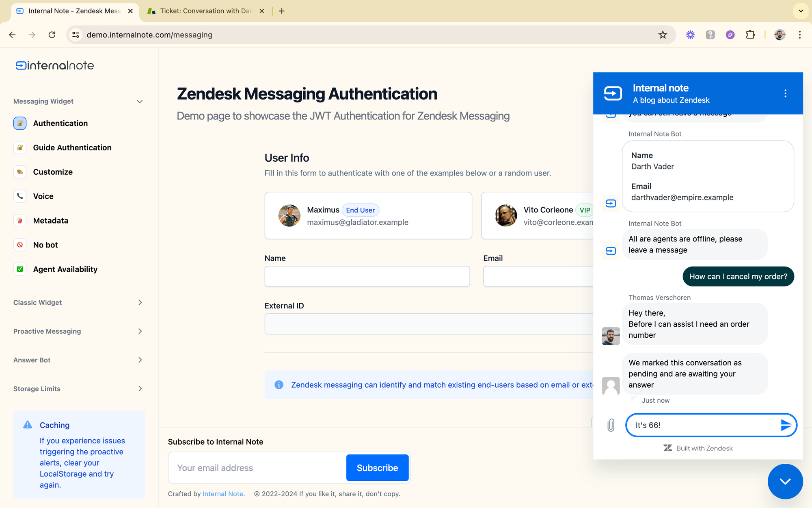
Task: Open the Guide Authentication menu item
Action: [72, 148]
